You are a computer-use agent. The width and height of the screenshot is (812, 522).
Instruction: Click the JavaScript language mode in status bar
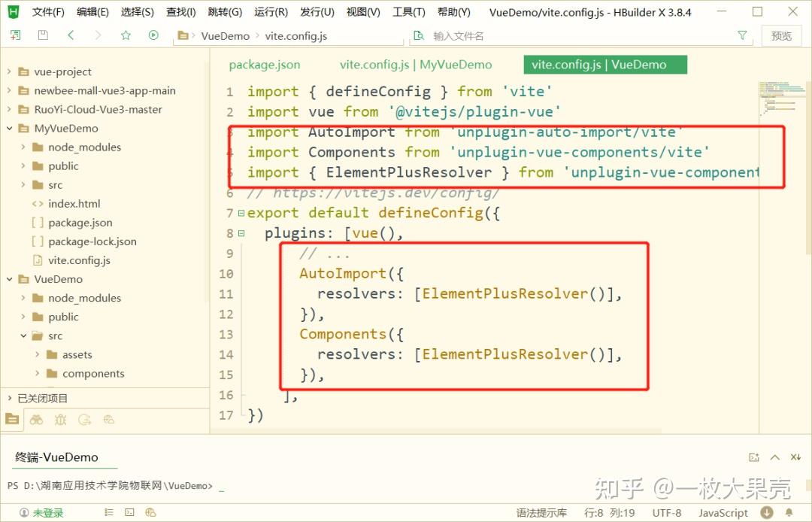723,512
